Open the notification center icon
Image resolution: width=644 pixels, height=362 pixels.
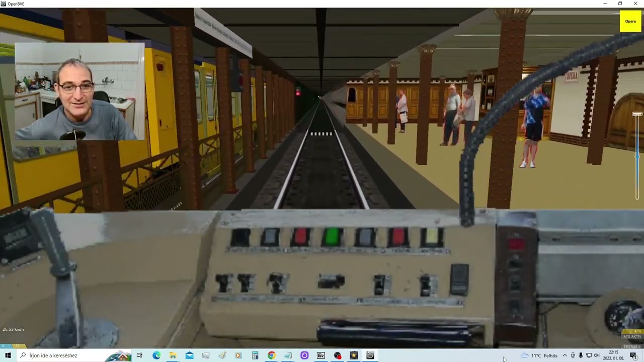633,355
